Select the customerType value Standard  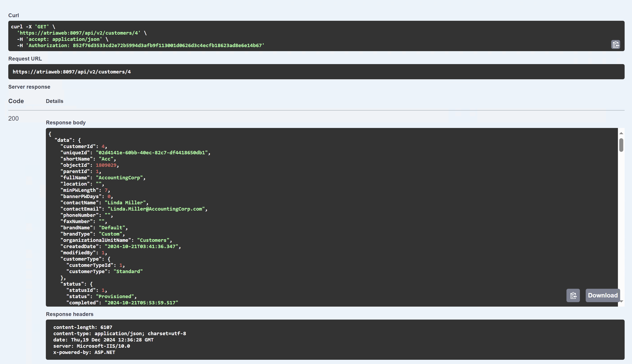128,271
